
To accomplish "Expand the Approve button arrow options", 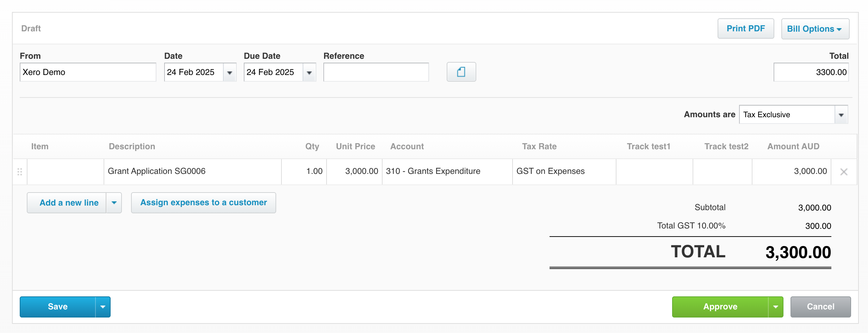I will (775, 307).
